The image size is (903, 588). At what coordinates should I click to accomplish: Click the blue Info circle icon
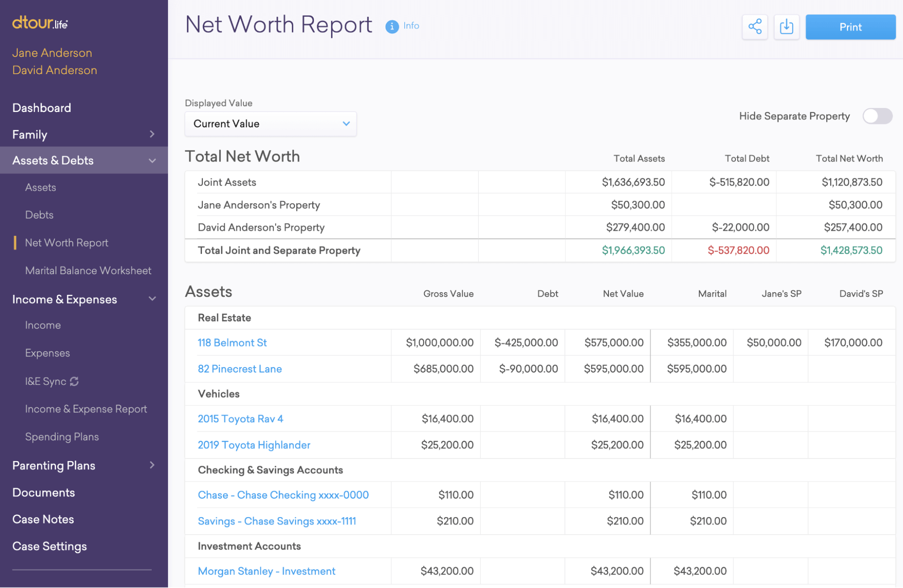point(392,27)
